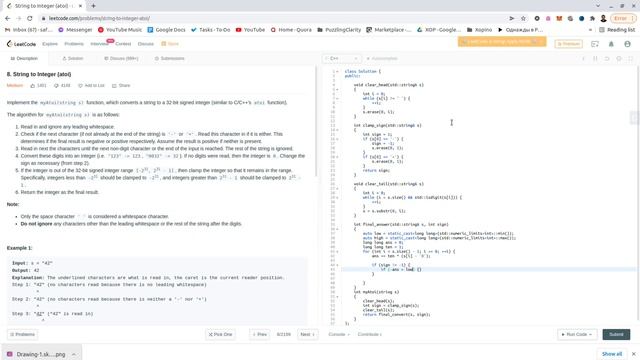Open the Chrome profile avatar
This screenshot has height=360, width=640.
(603, 18)
